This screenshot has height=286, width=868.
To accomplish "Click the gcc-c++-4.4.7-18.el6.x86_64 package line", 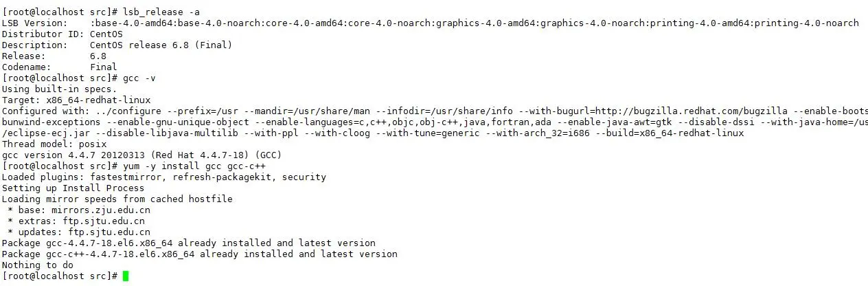I will point(200,254).
